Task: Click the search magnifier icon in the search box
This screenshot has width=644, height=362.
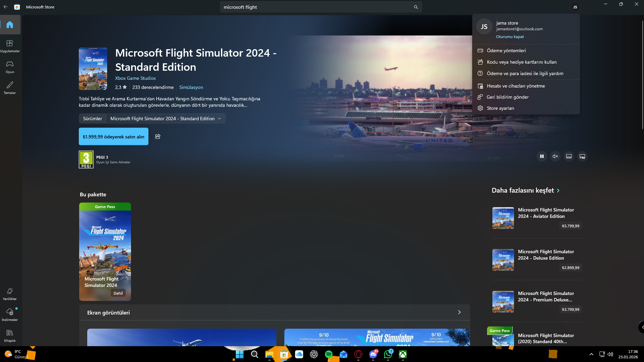Action: 416,7
